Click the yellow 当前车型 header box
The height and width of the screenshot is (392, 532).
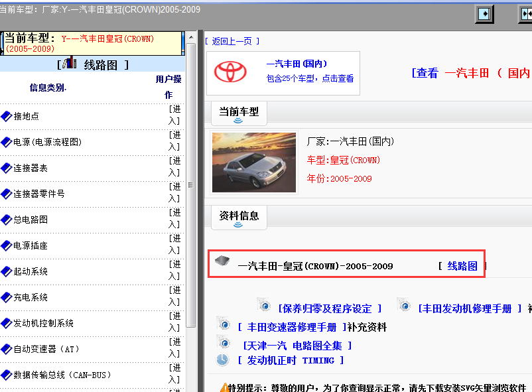[x=92, y=43]
